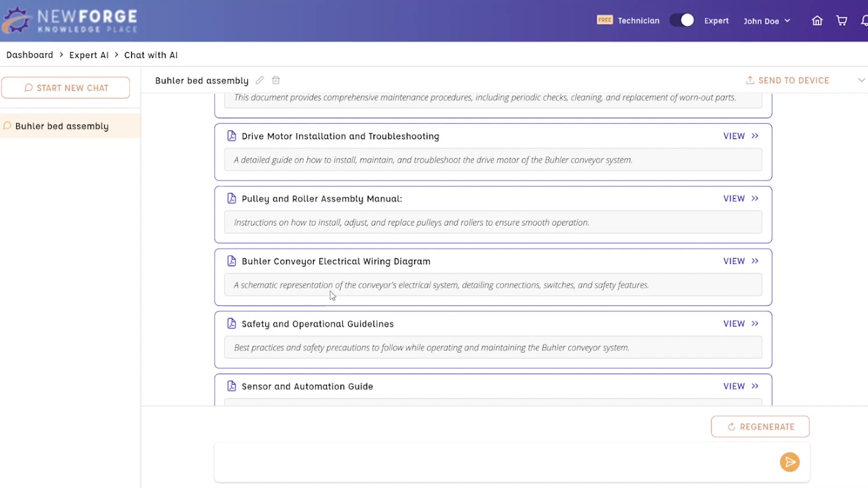Image resolution: width=868 pixels, height=488 pixels.
Task: Delete chat using trash icon
Action: (276, 80)
